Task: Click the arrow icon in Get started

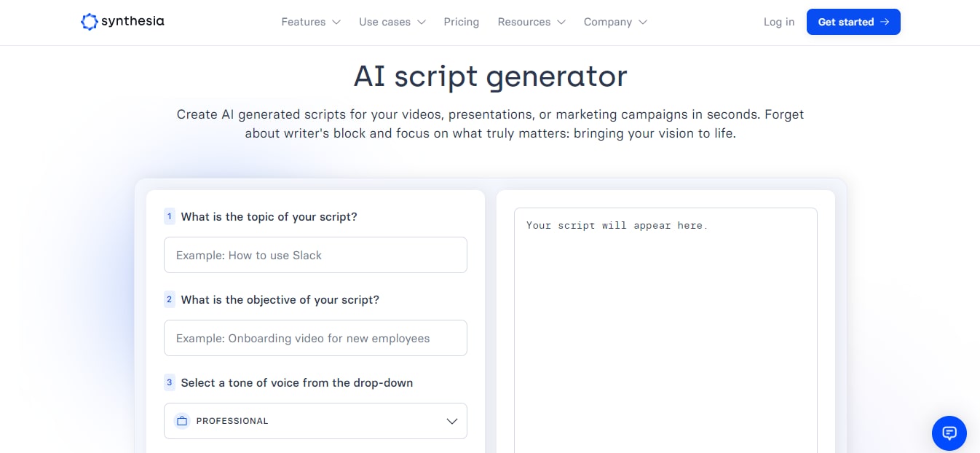Action: click(885, 22)
